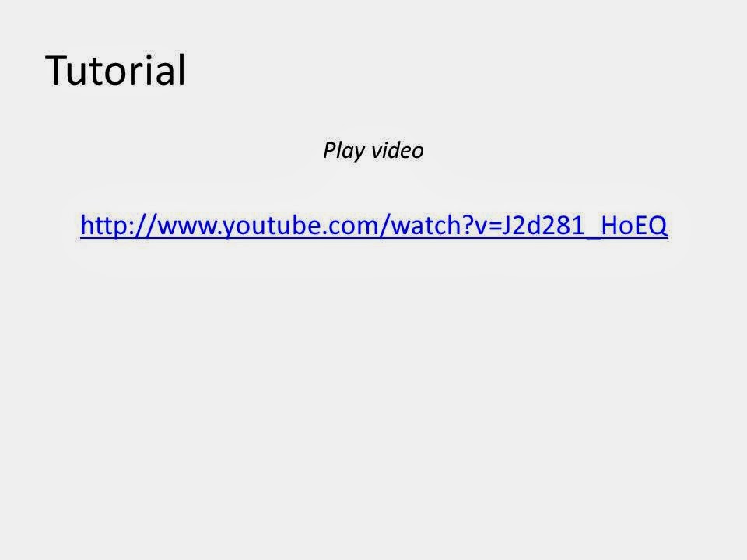Screen dimensions: 747x560
Task: Click the letter T of Tutorial
Action: pyautogui.click(x=58, y=70)
